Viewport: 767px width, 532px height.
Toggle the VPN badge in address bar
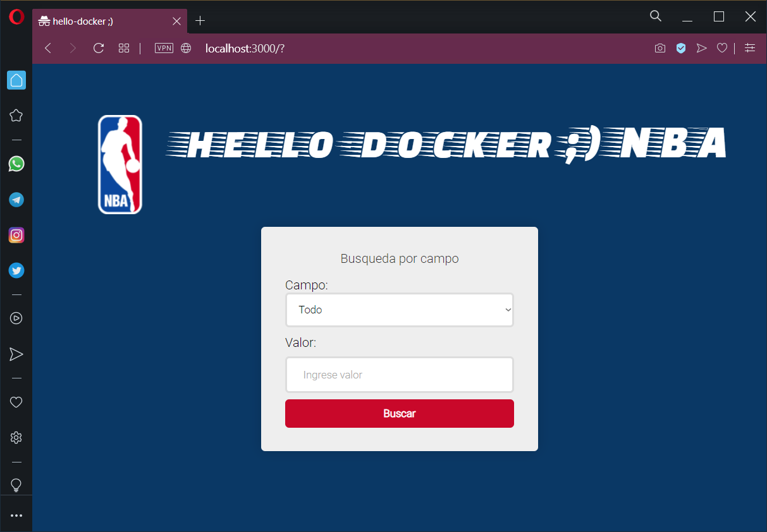click(164, 48)
